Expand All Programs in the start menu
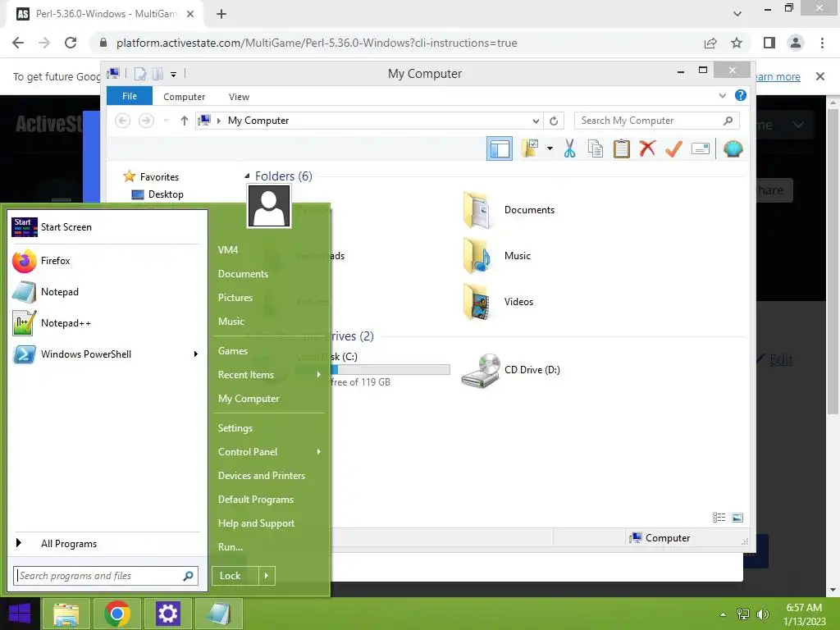Viewport: 840px width, 630px height. pyautogui.click(x=104, y=544)
